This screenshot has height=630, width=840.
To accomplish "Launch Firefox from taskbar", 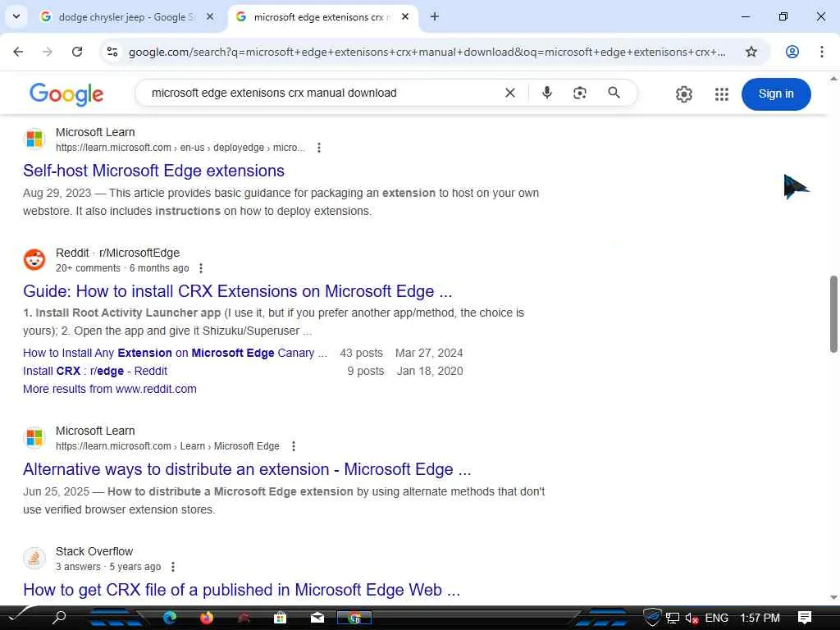I will (206, 618).
